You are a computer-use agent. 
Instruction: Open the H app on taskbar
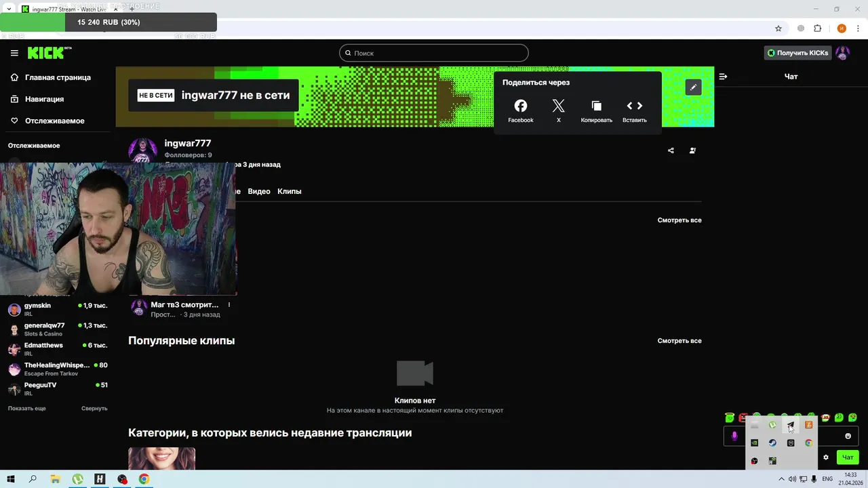pos(100,479)
